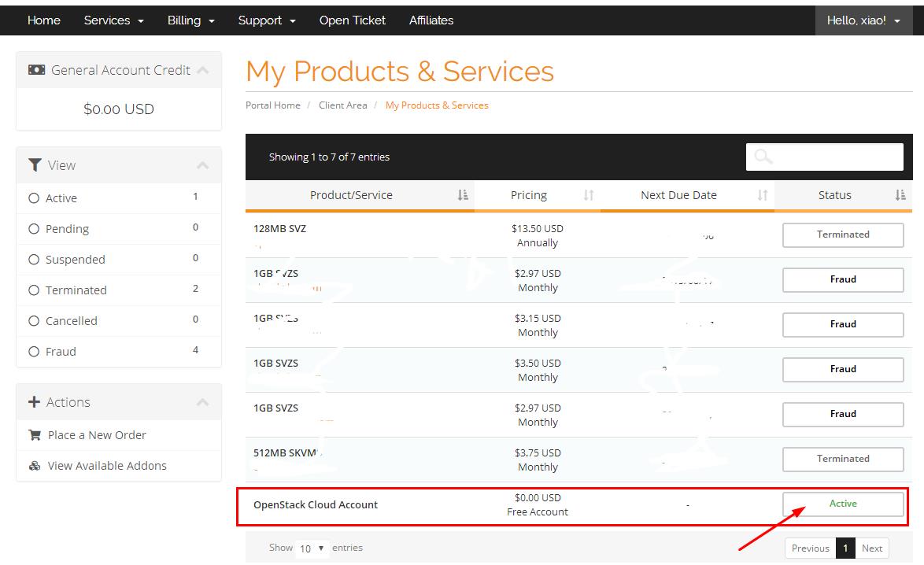924x565 pixels.
Task: Click the Terminated filter count 2
Action: tap(196, 289)
